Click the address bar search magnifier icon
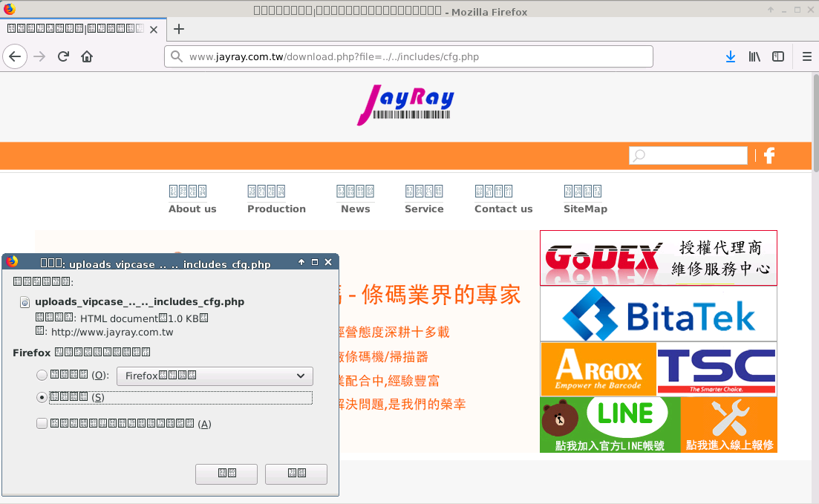The height and width of the screenshot is (504, 819). point(177,56)
